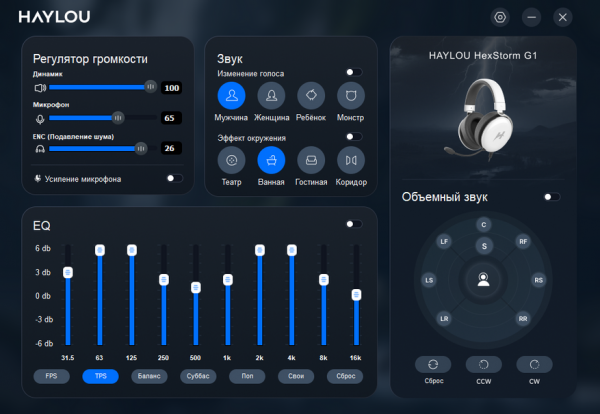Viewport: 600px width, 414px height.
Task: Select the FPS equalizer preset
Action: pyautogui.click(x=52, y=376)
